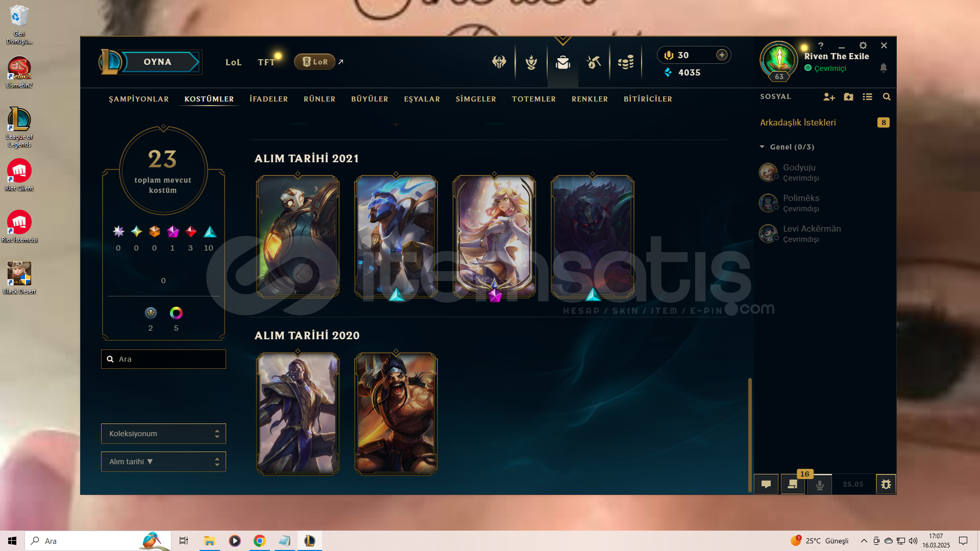Select the Lucian skin card in 2020
980x551 pixels.
(298, 414)
